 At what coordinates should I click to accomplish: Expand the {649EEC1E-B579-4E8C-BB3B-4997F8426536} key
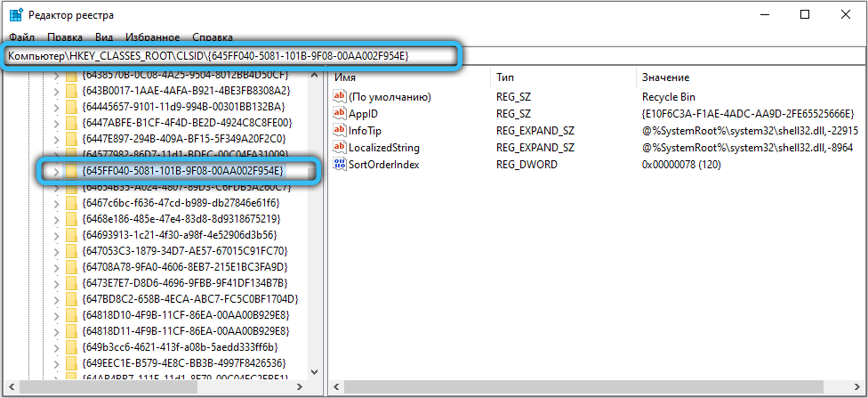coord(57,362)
